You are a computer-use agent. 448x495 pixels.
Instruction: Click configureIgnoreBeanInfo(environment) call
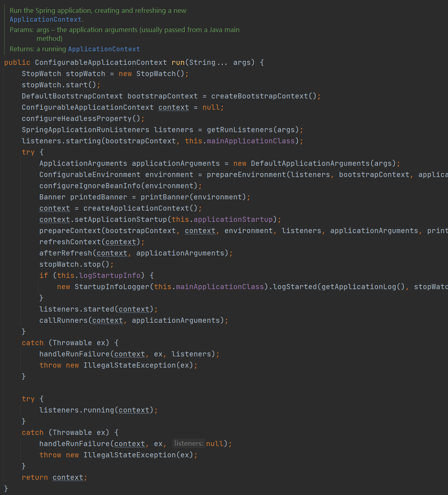(119, 186)
